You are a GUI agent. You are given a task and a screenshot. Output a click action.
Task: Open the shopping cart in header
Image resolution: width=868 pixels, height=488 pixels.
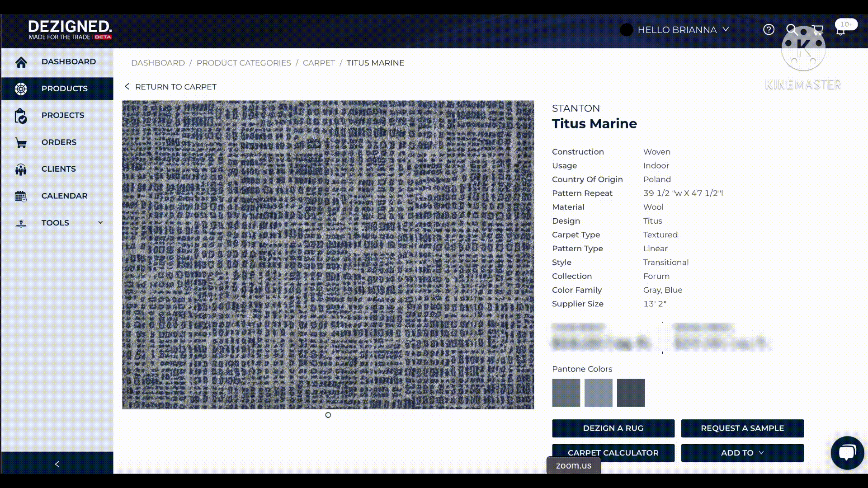click(x=817, y=30)
